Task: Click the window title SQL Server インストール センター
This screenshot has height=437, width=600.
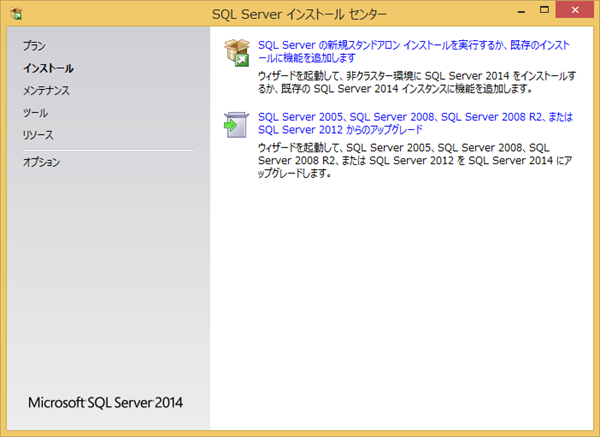Action: point(299,15)
